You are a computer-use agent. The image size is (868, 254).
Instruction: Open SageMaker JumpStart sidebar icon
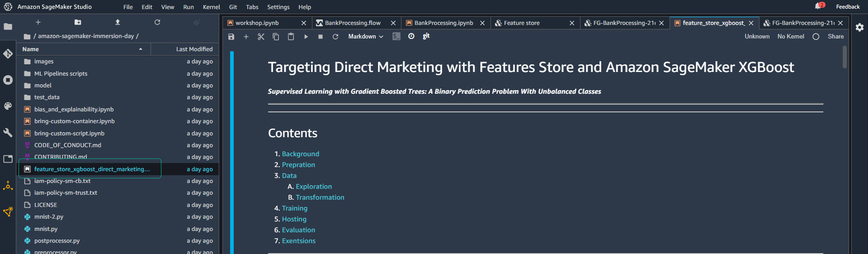[x=8, y=186]
